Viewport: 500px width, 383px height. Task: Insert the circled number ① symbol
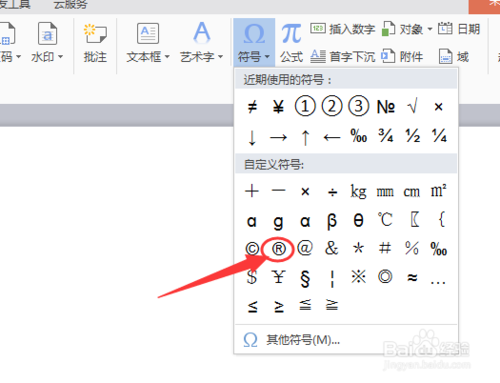(x=305, y=106)
